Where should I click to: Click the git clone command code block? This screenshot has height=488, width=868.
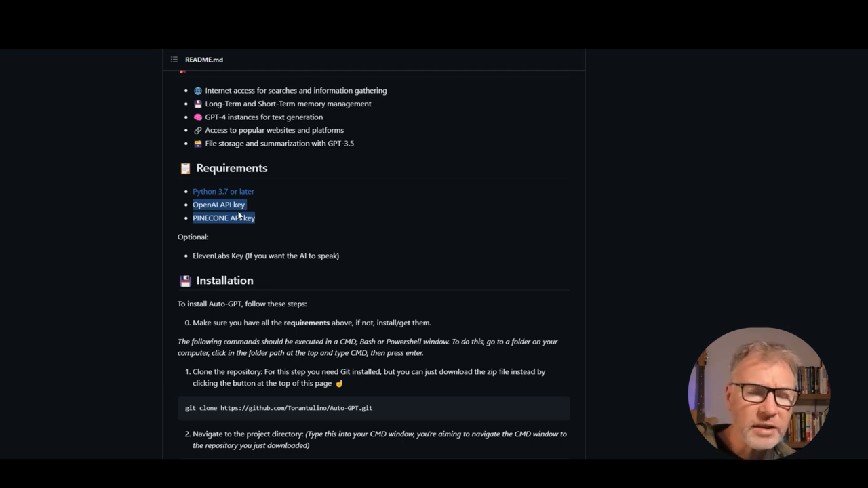pos(374,408)
